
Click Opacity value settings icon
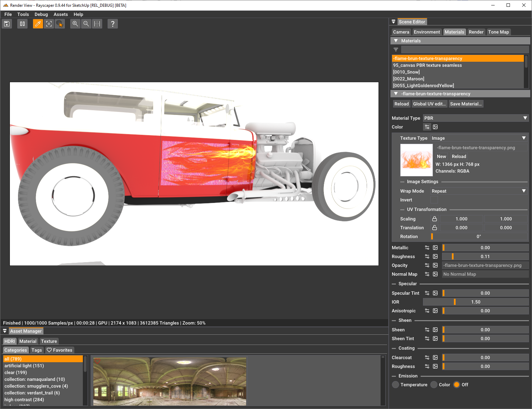427,265
